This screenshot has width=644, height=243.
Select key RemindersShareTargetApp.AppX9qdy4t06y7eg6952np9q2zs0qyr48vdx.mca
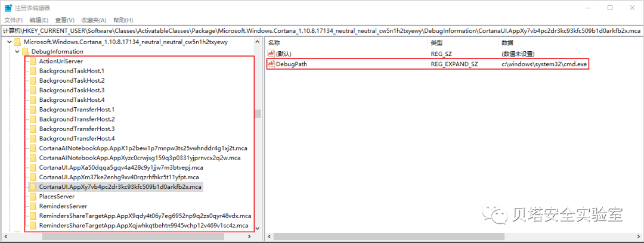pos(145,216)
